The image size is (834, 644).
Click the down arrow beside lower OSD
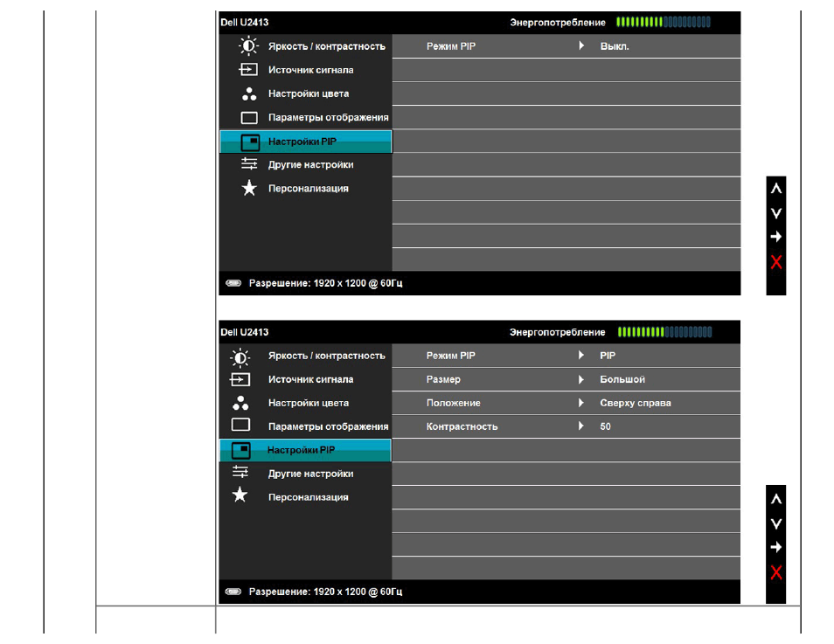click(776, 523)
